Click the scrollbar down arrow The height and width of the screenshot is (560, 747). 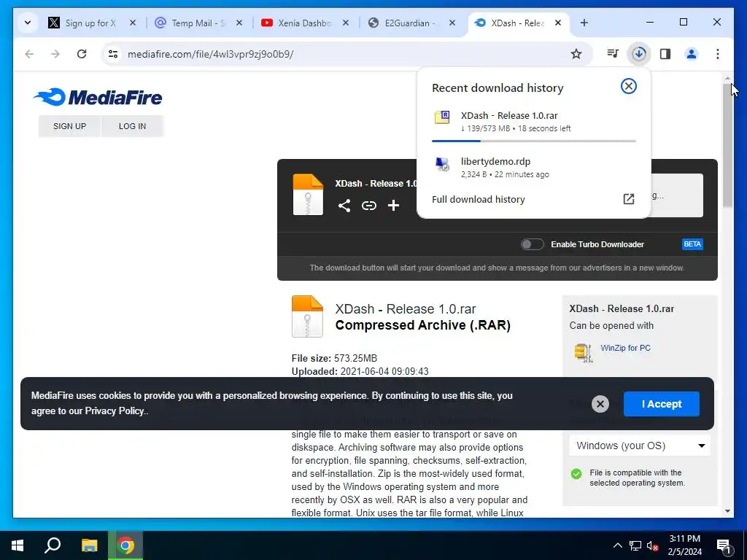(x=727, y=511)
